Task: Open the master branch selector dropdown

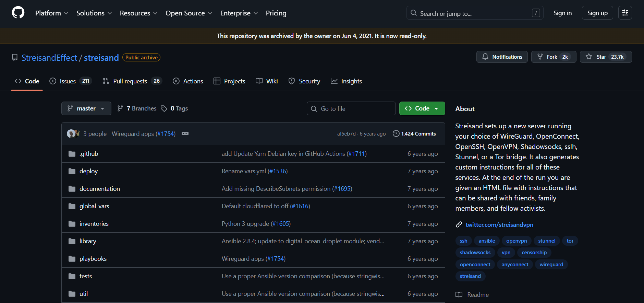Action: [x=86, y=108]
